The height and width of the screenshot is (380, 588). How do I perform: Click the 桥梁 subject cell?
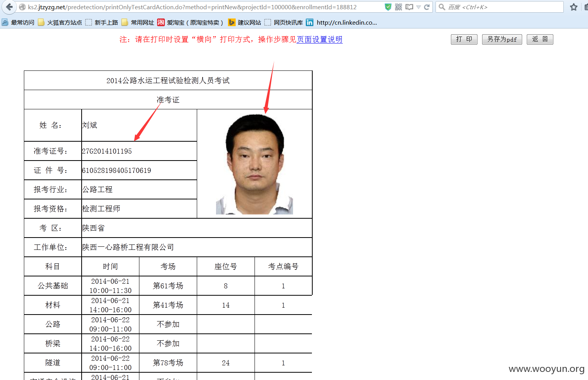(53, 343)
